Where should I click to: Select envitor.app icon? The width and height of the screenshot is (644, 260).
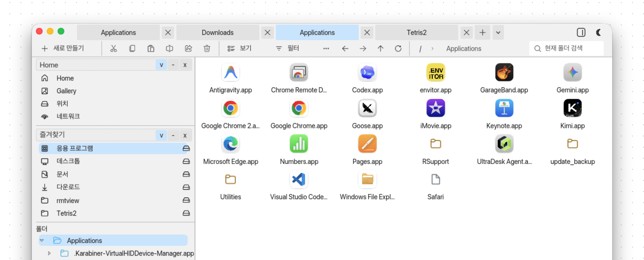click(435, 72)
